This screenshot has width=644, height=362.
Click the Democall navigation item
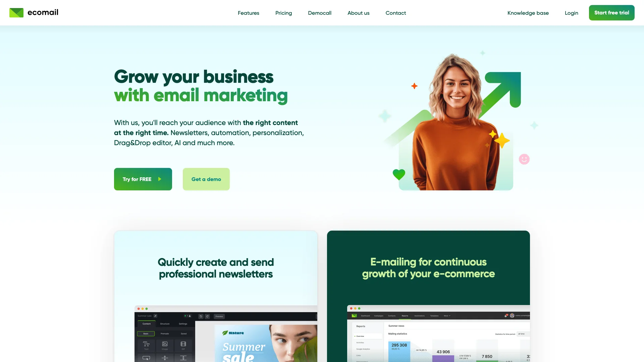coord(319,12)
